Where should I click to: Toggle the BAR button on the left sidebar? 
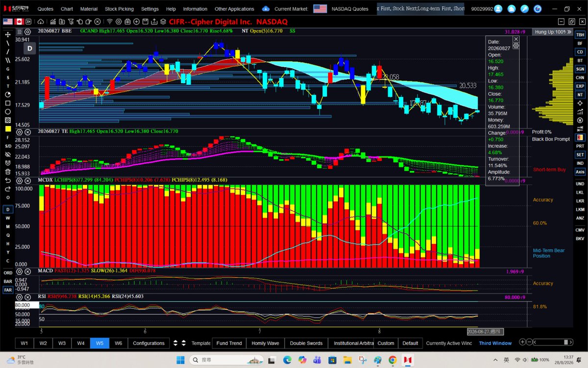[x=8, y=282]
